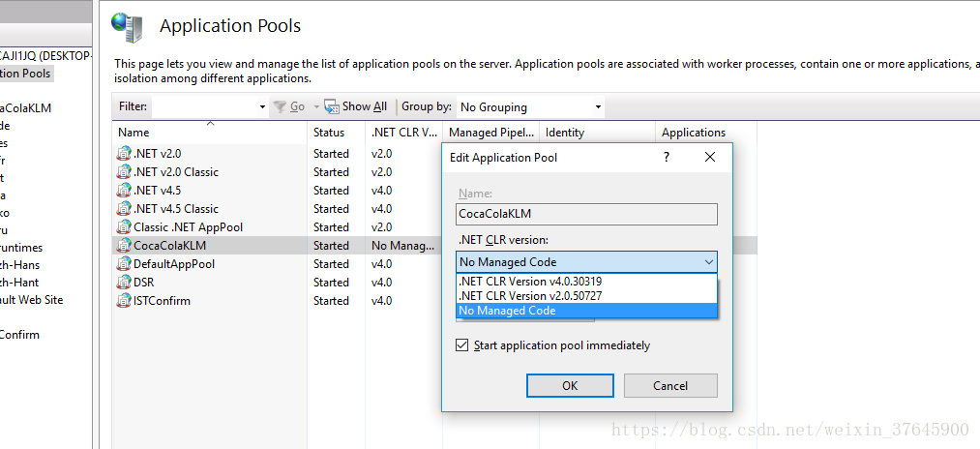Toggle Start application pool immediately checkbox

coord(462,345)
